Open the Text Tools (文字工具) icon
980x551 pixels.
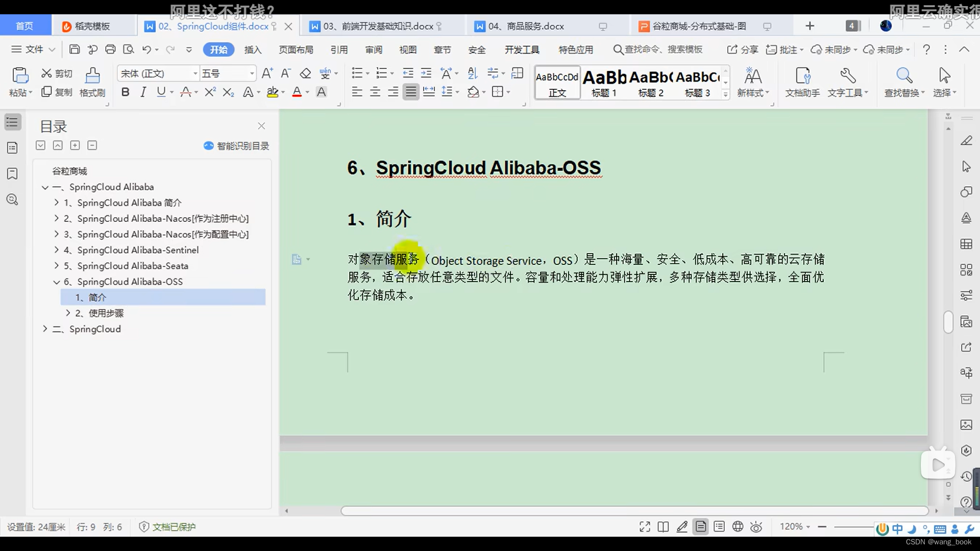(x=848, y=82)
